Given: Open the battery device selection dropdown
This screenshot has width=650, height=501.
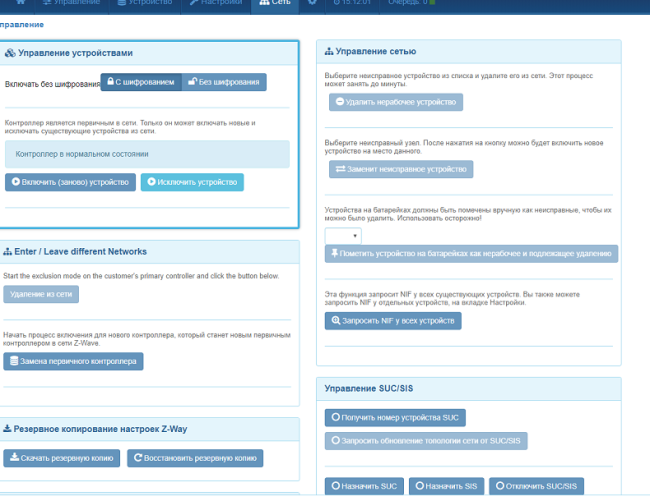Looking at the screenshot, I should (x=343, y=236).
